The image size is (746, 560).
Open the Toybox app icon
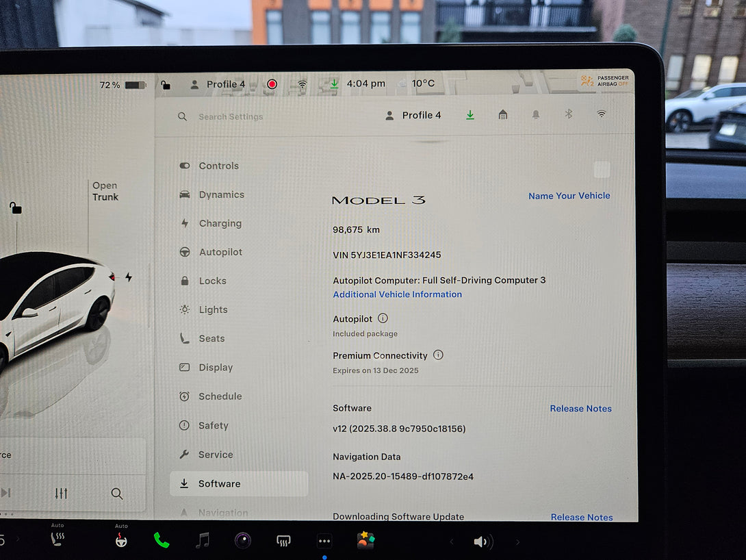(365, 541)
